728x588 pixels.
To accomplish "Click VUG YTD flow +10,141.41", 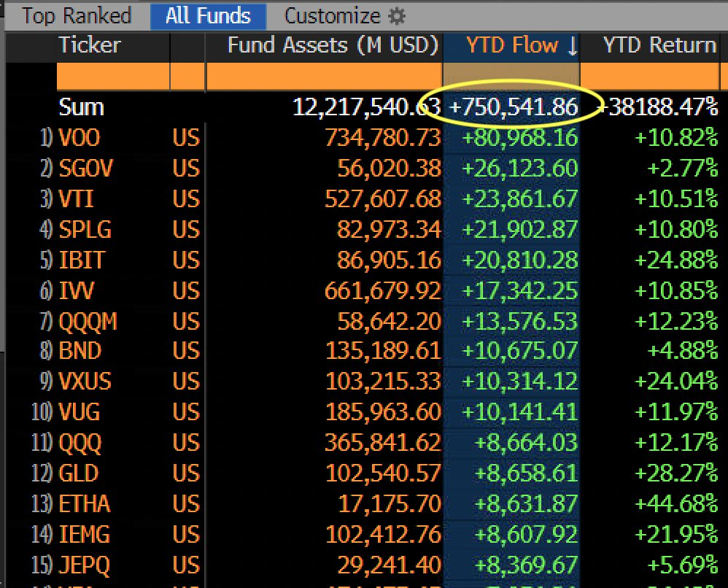I will (x=520, y=412).
